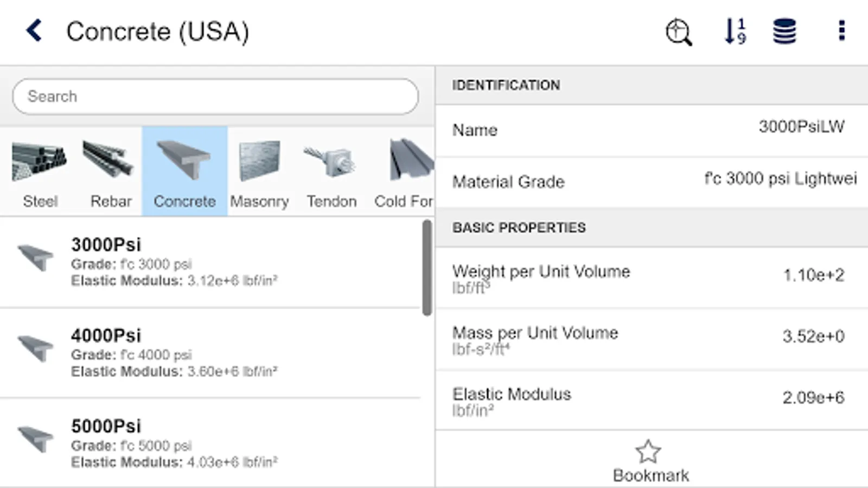Open the three-dot overflow menu
This screenshot has width=868, height=488.
pos(841,31)
